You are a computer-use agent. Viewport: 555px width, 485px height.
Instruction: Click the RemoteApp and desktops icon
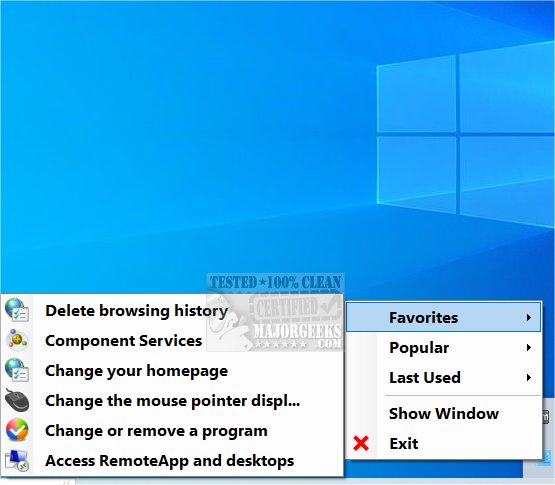click(17, 460)
